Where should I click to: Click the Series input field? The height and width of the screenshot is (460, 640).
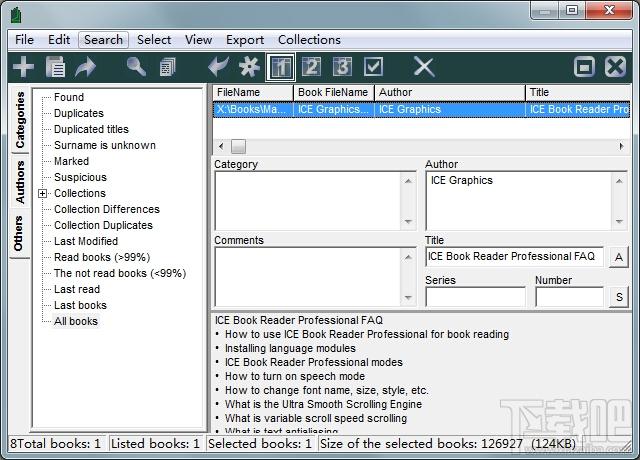(x=476, y=297)
